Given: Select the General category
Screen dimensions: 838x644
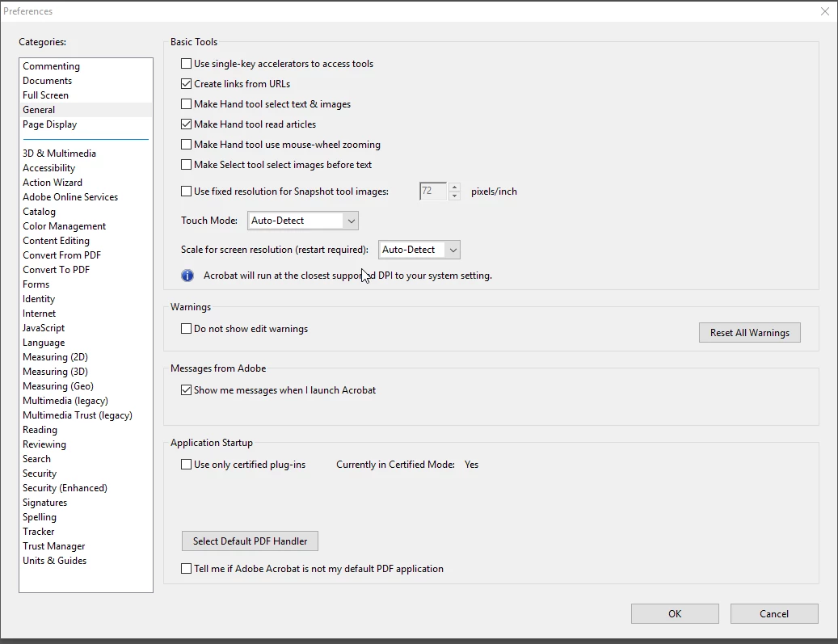Looking at the screenshot, I should (86, 110).
